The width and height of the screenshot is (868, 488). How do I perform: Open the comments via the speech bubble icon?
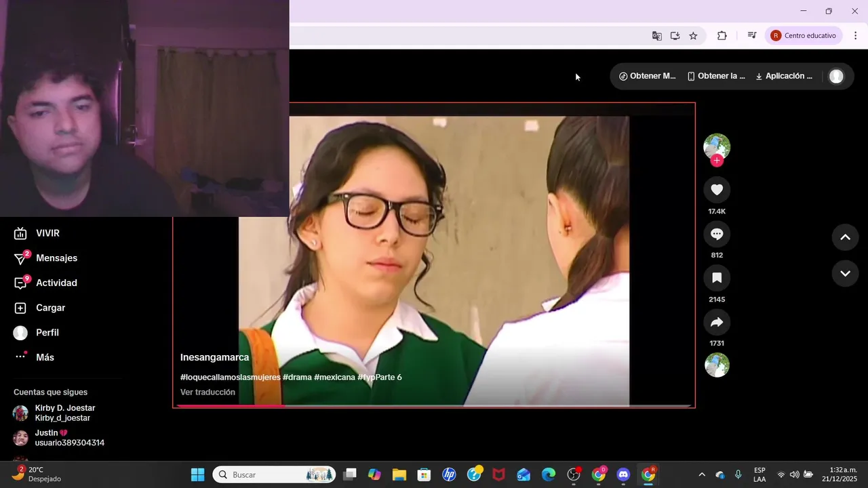pyautogui.click(x=717, y=234)
